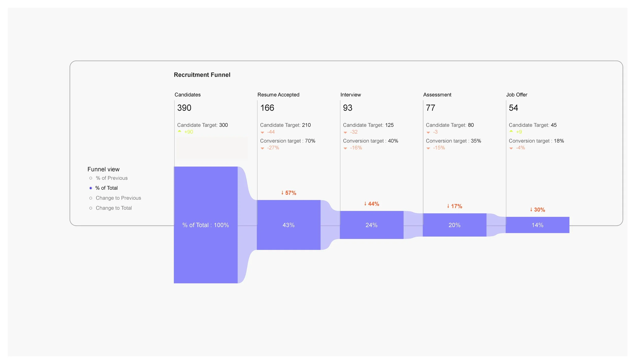Image resolution: width=635 pixels, height=364 pixels.
Task: Click the down arrow next to -16%
Action: point(345,148)
